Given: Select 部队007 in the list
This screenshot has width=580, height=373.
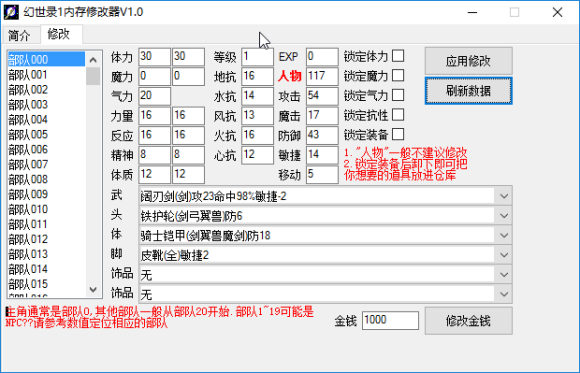Looking at the screenshot, I should [46, 164].
